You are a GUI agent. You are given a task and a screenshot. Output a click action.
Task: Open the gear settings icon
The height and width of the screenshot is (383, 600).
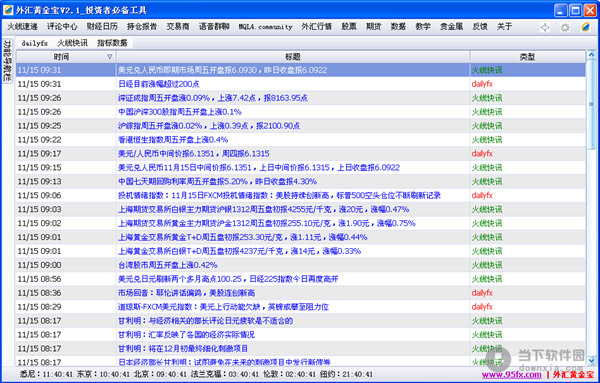pos(565,27)
